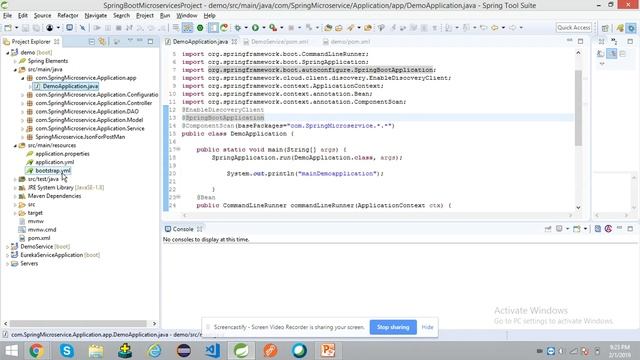Expand com.SpringMicroservice.Application.Controller package
Screen dimensions: 640x360
point(22,103)
